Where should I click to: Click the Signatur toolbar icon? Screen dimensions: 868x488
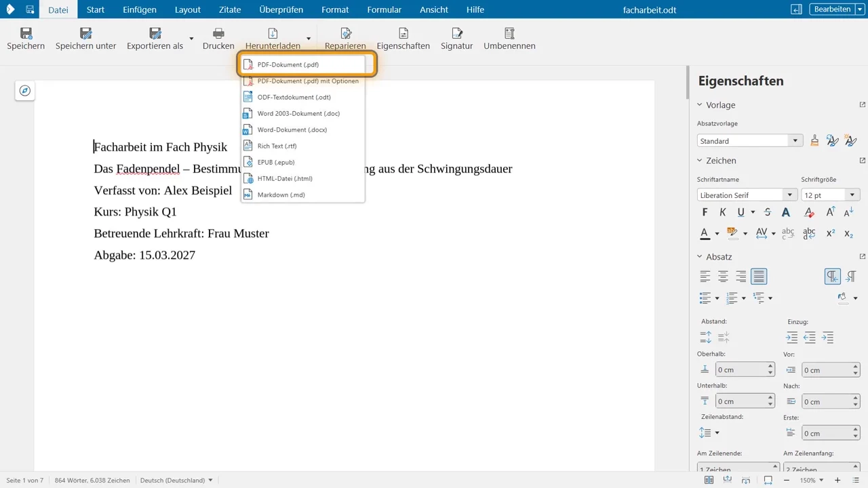(456, 33)
